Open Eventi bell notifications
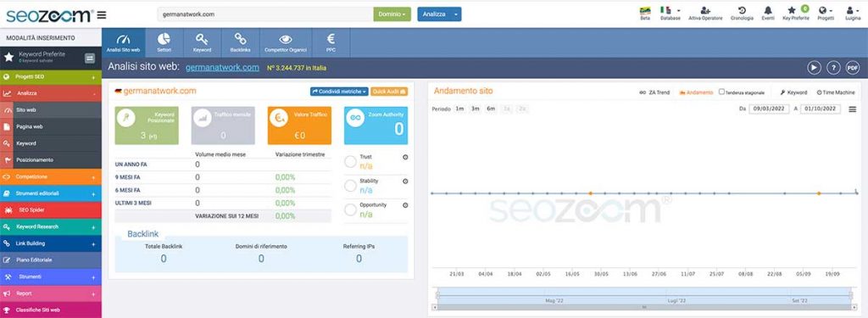 click(x=768, y=14)
